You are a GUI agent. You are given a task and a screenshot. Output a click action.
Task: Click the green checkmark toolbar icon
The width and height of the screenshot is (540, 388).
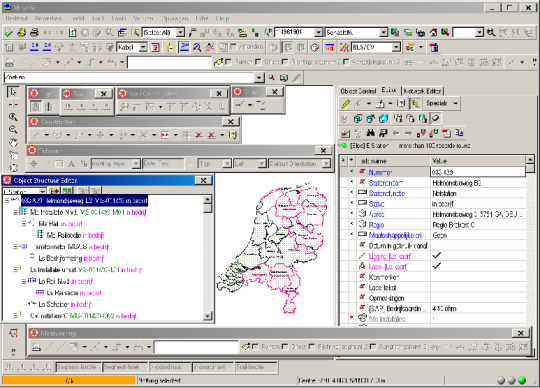point(9,33)
